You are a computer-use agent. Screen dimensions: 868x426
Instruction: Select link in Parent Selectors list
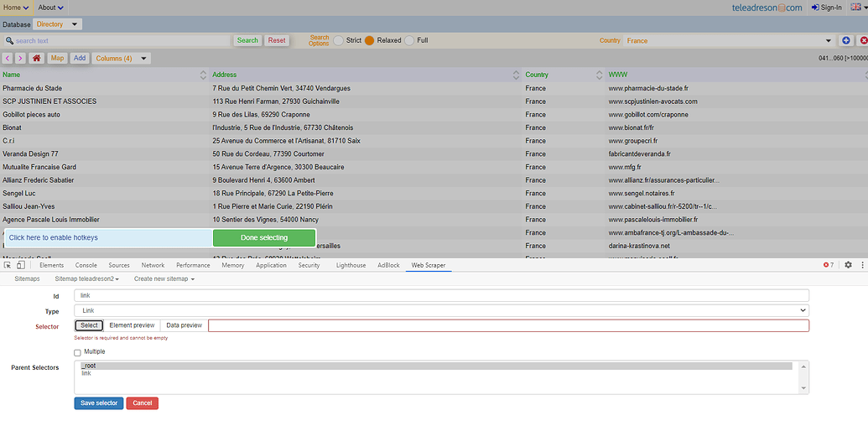(x=437, y=373)
